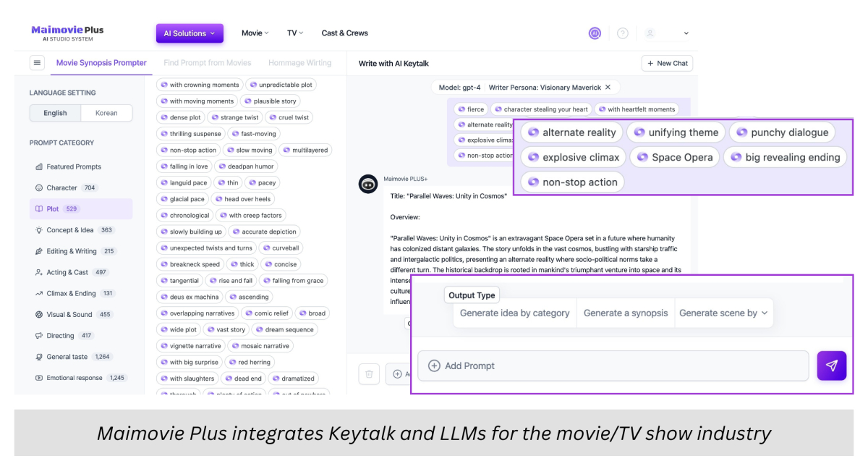Image resolution: width=868 pixels, height=469 pixels.
Task: Select 'strange twist' chip
Action: click(234, 117)
